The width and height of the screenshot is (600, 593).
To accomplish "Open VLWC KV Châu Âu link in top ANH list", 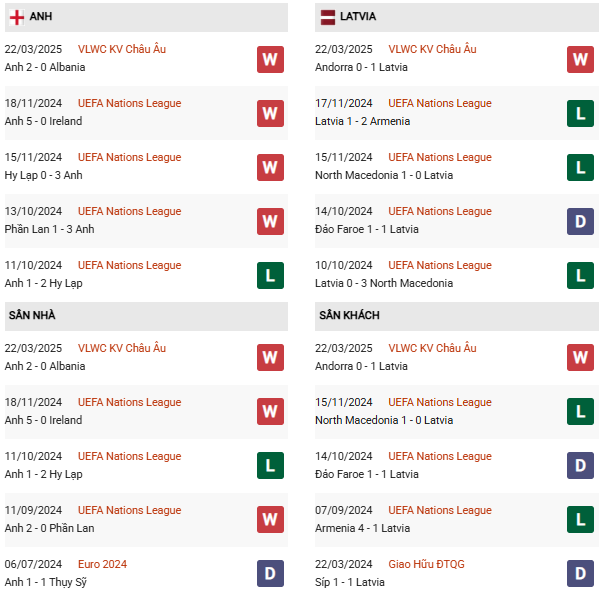I will (x=122, y=49).
